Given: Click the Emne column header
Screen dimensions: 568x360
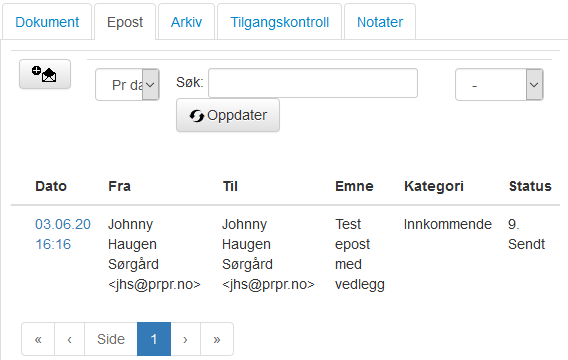Looking at the screenshot, I should point(354,186).
